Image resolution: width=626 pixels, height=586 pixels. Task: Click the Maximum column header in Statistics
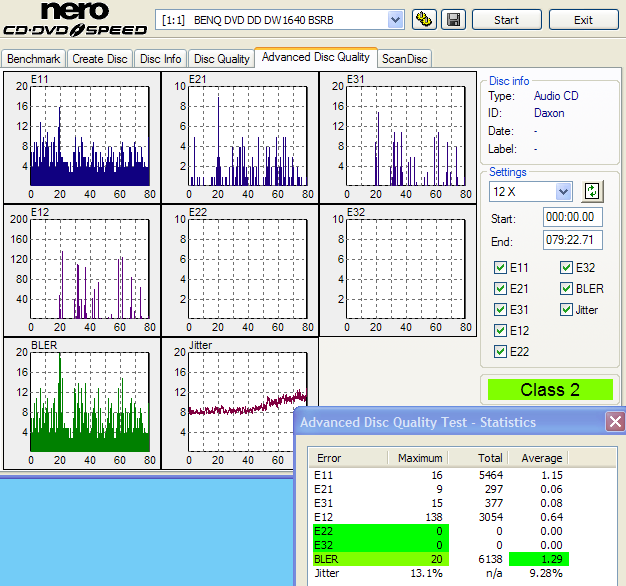click(419, 458)
